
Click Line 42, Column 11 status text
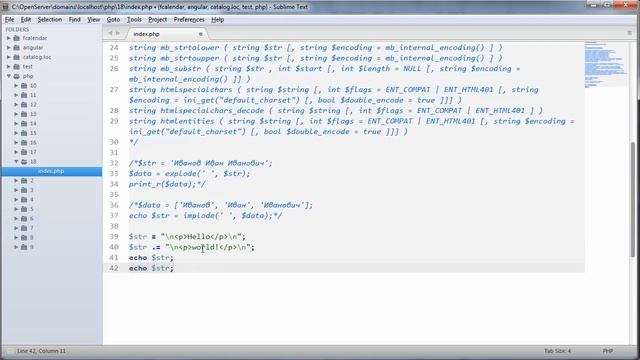click(x=41, y=351)
